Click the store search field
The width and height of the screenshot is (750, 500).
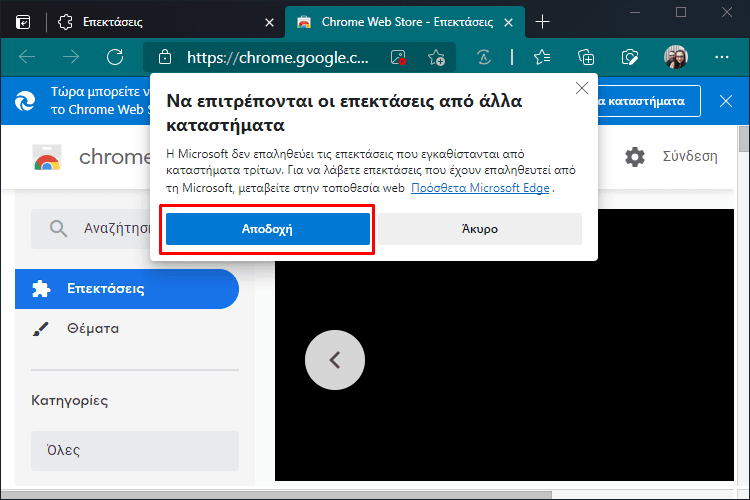pos(91,229)
